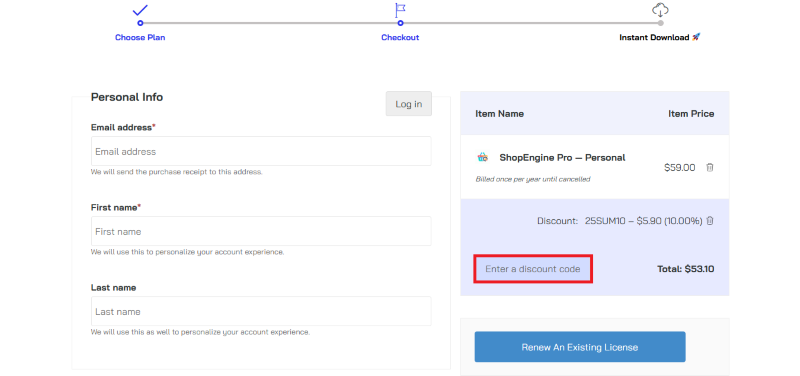The image size is (800, 376).
Task: Click 'Billed once per year until cancelled' note
Action: [533, 179]
